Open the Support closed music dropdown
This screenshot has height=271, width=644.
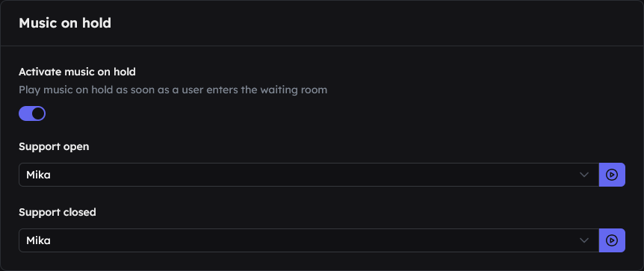pos(309,240)
